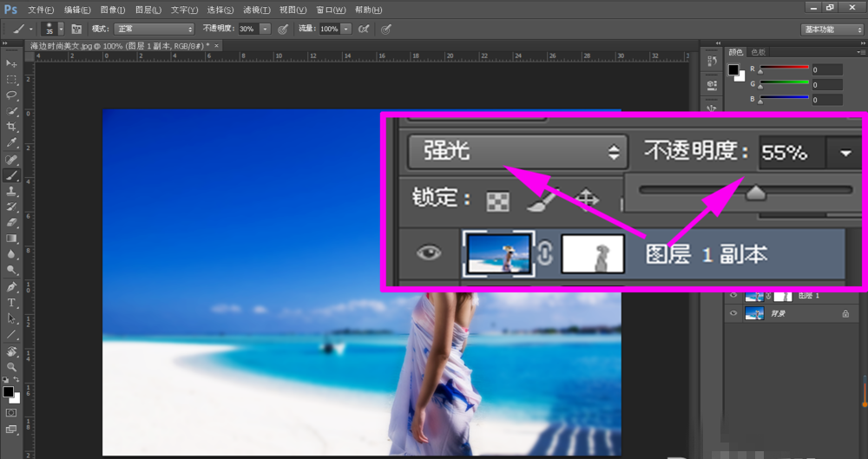This screenshot has height=459, width=868.
Task: Open the brush settings panel icon
Action: click(76, 29)
